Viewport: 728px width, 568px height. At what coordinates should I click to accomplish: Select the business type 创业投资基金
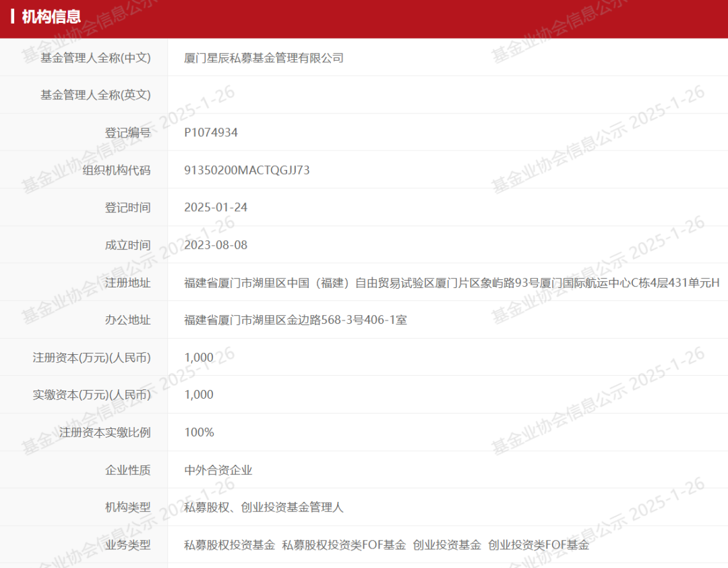point(447,545)
